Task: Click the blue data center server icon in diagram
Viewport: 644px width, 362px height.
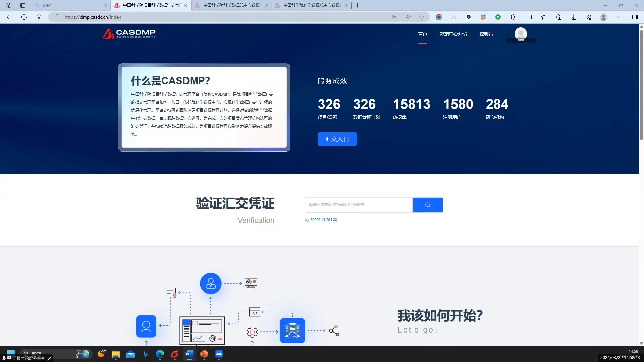Action: coord(292,330)
